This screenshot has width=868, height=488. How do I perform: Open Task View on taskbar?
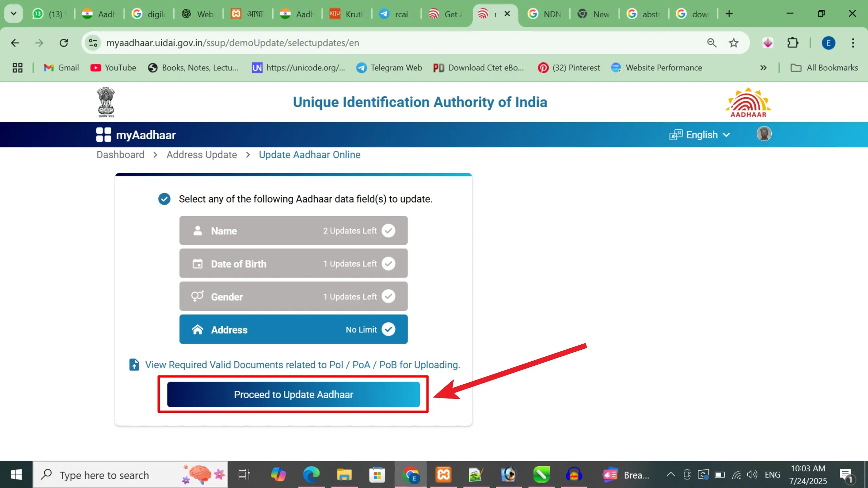(244, 475)
